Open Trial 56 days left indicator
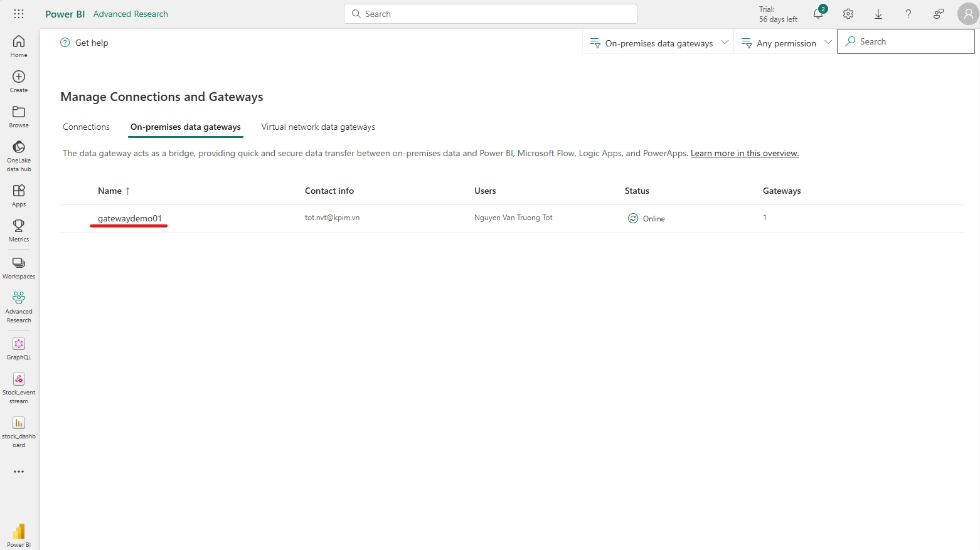The image size is (980, 550). tap(778, 14)
